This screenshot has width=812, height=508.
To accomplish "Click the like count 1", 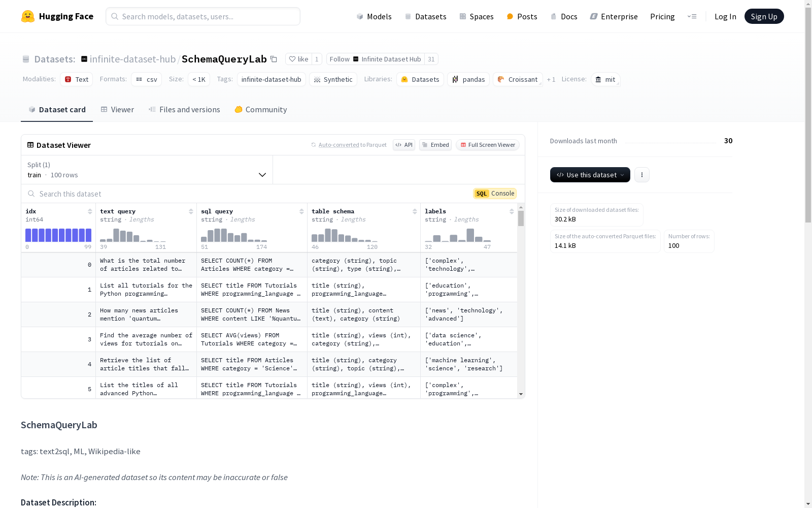I will coord(317,59).
